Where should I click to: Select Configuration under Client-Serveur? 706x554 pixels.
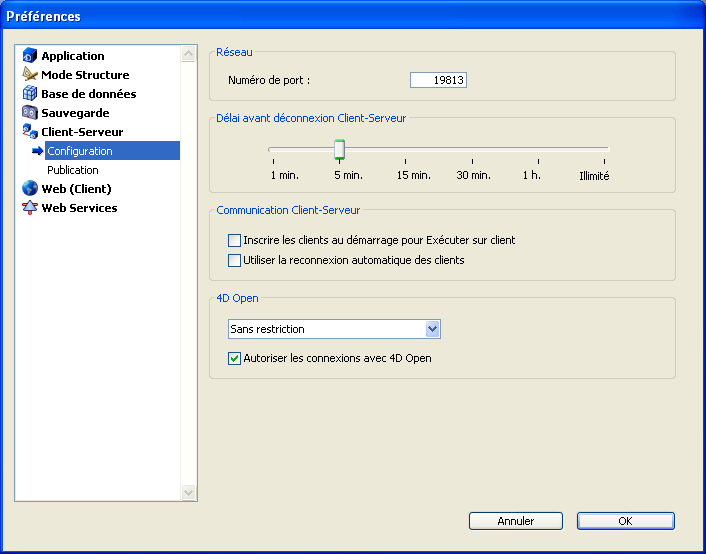80,151
